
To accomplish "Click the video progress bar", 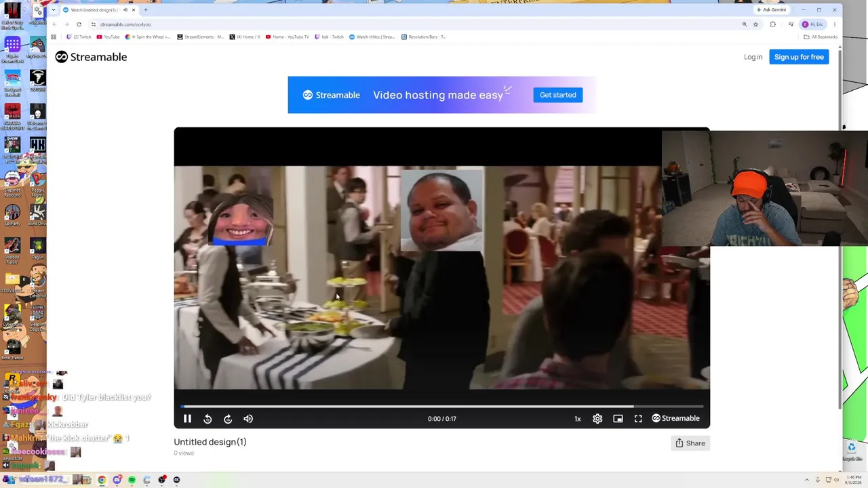I will click(x=442, y=407).
